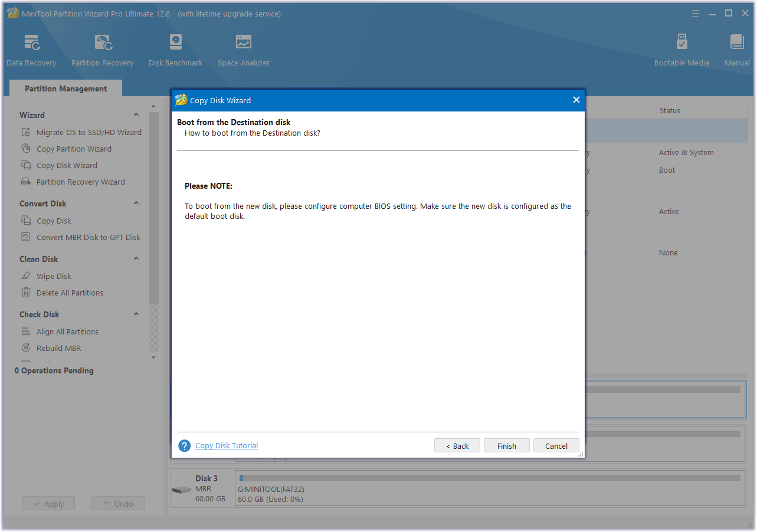The image size is (757, 532).
Task: Click the 'None' status cell
Action: pyautogui.click(x=668, y=252)
